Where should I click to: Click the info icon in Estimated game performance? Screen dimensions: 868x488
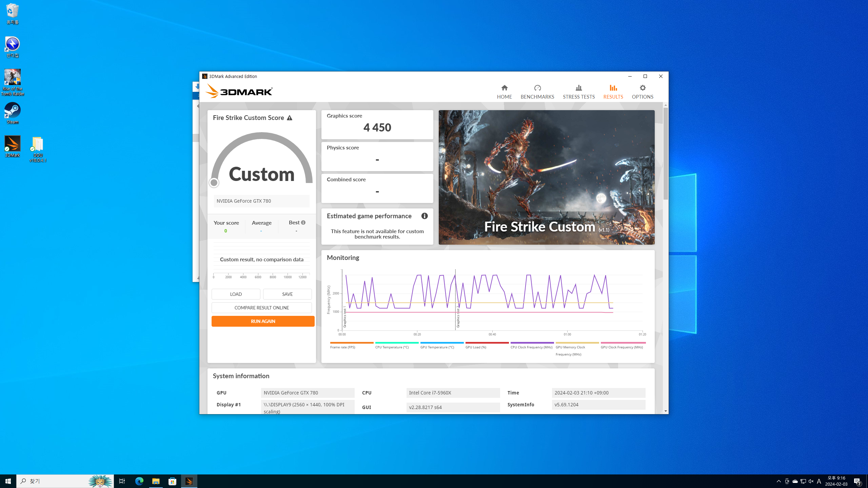tap(424, 216)
